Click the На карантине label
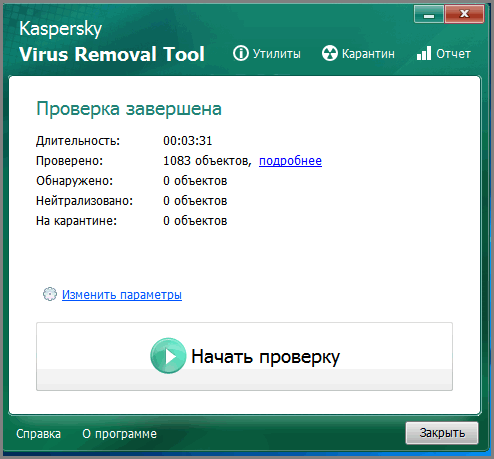Viewport: 494px width, 459px height. [76, 221]
